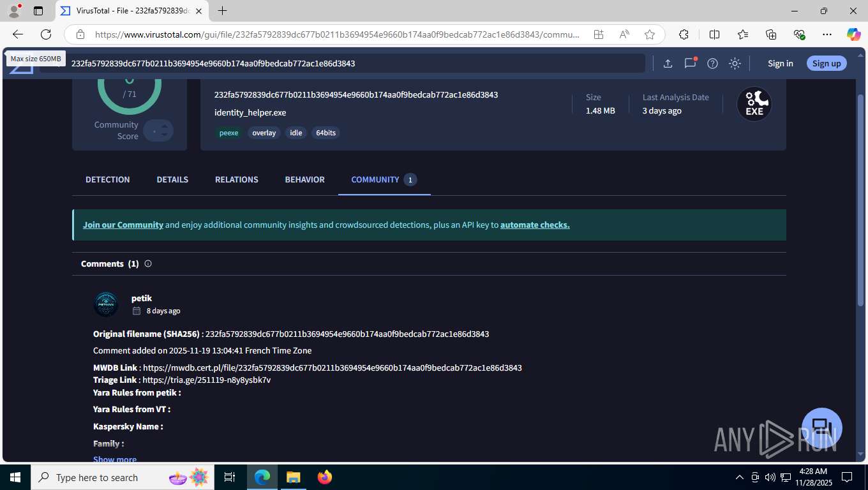Click the browser address bar URL
The image size is (868, 490).
point(337,34)
